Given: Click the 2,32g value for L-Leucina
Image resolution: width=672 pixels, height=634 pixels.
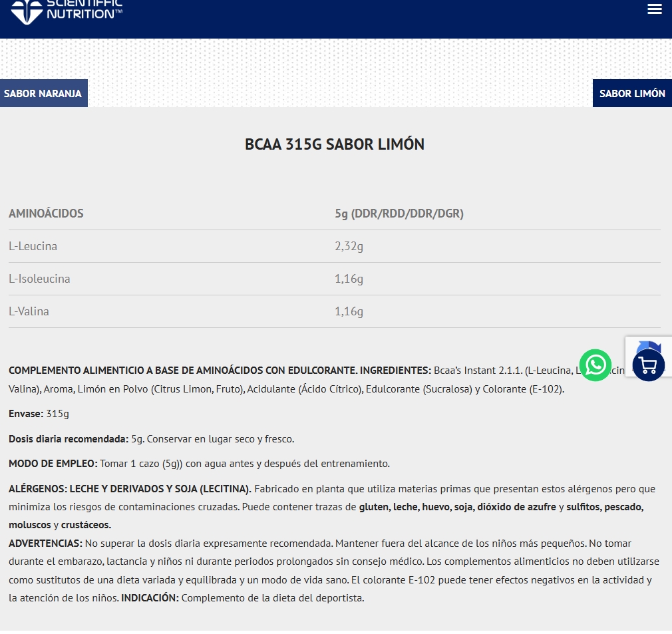Looking at the screenshot, I should pyautogui.click(x=349, y=246).
